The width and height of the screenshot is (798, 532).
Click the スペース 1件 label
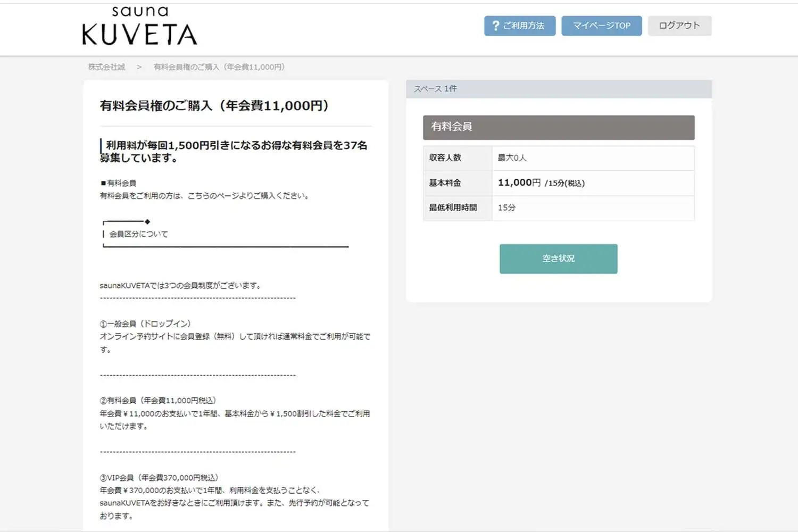pyautogui.click(x=435, y=89)
